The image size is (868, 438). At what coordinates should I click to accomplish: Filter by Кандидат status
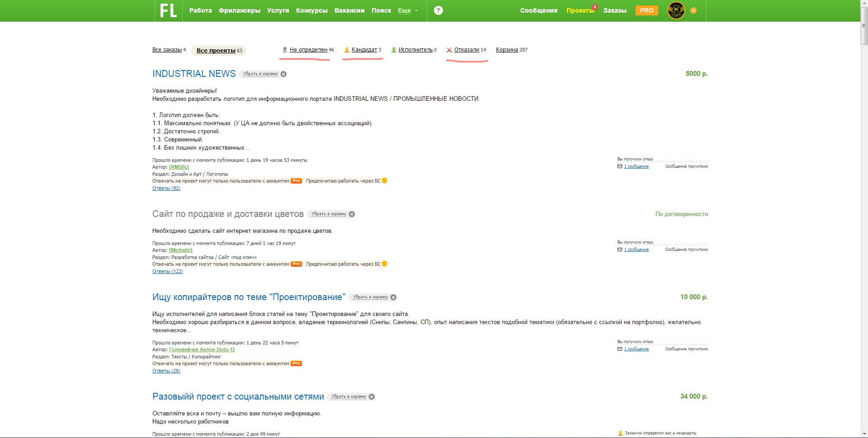364,50
